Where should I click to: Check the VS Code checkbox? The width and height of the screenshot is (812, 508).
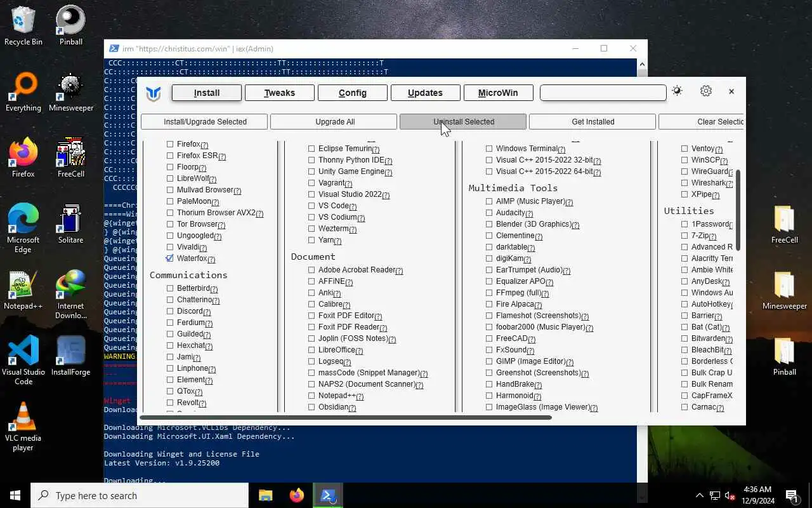click(311, 206)
